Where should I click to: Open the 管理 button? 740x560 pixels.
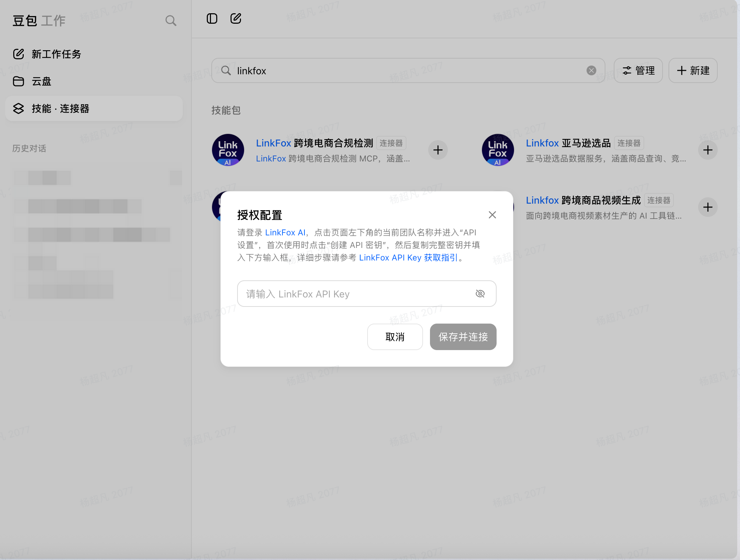coord(638,70)
